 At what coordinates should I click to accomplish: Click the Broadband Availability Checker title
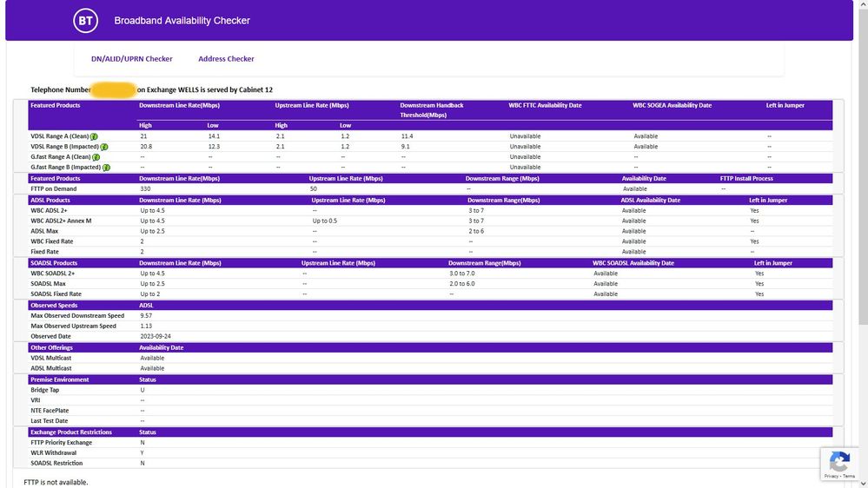[182, 21]
